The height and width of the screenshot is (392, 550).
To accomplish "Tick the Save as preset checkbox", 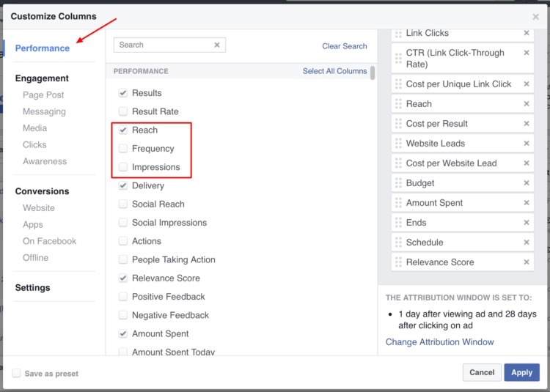I will [16, 373].
